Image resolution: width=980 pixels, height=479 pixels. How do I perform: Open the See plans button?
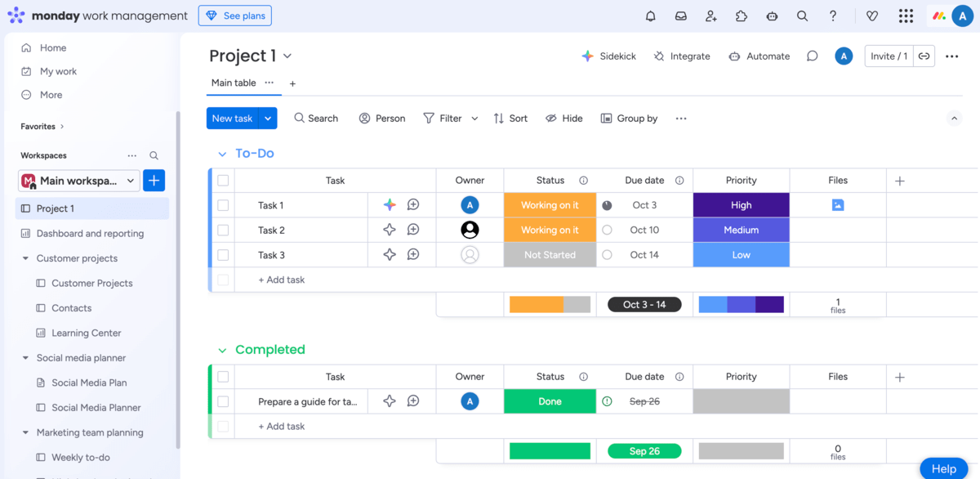point(234,15)
